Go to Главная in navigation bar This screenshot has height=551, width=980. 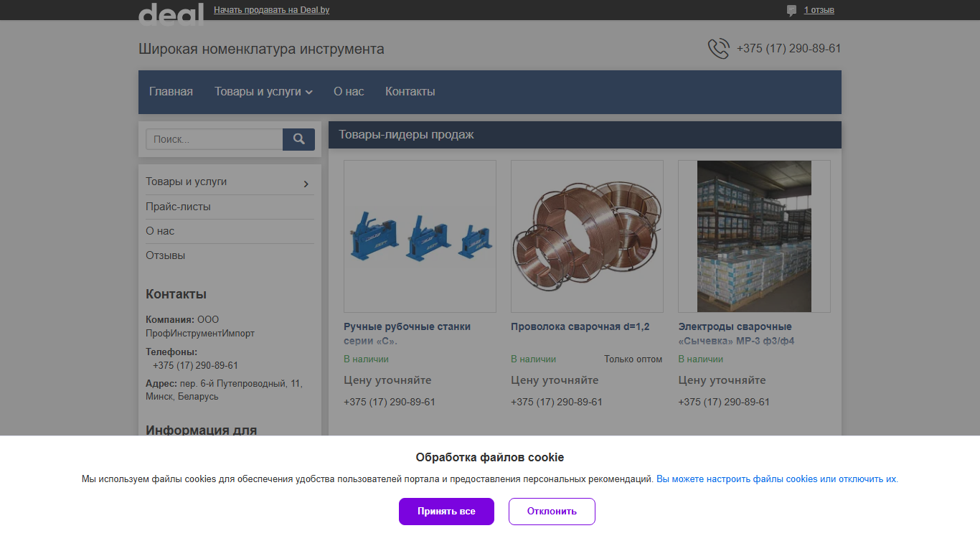click(171, 92)
